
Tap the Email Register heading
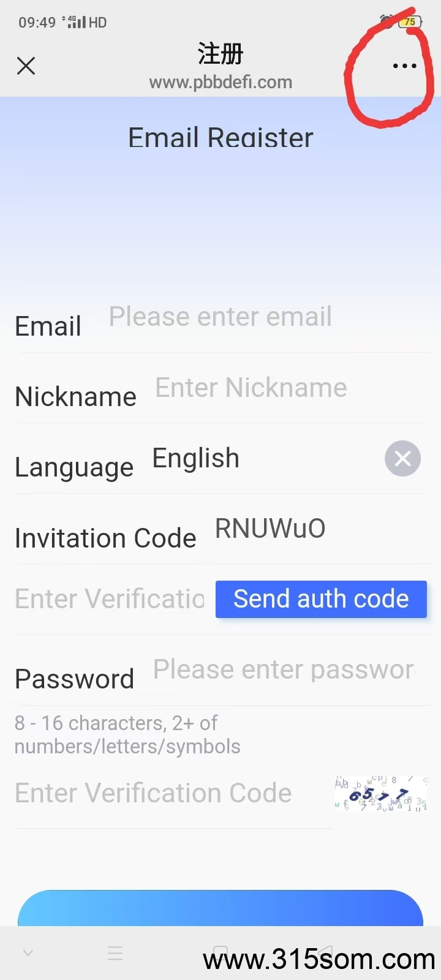[x=221, y=137]
